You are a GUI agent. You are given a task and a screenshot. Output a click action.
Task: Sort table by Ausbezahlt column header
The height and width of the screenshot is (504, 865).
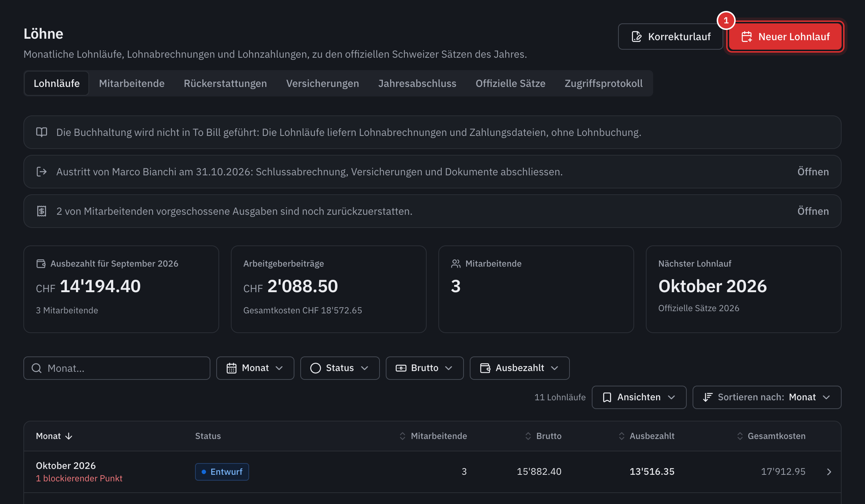(x=647, y=436)
